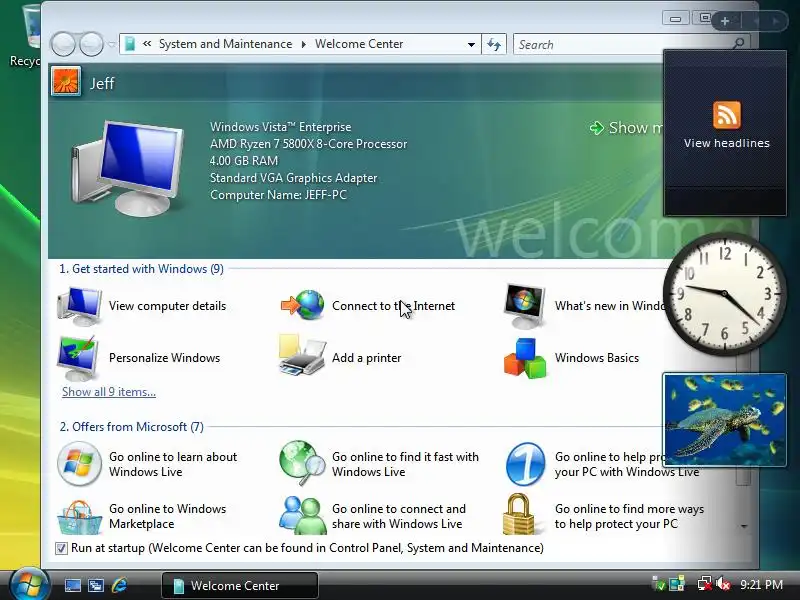This screenshot has width=800, height=600.
Task: Click View computer details label text
Action: (x=167, y=306)
